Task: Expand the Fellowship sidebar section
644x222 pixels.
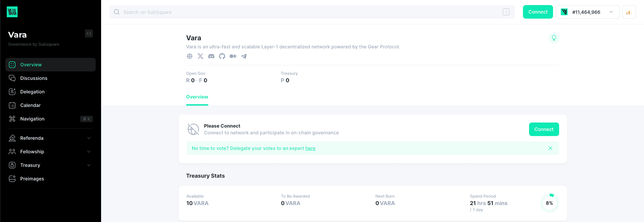Action: pyautogui.click(x=89, y=152)
